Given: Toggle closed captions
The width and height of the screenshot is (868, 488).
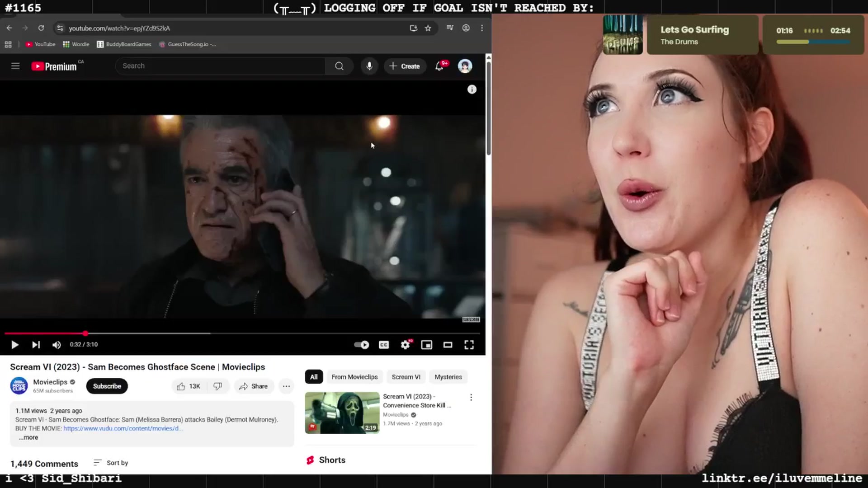Looking at the screenshot, I should 384,345.
